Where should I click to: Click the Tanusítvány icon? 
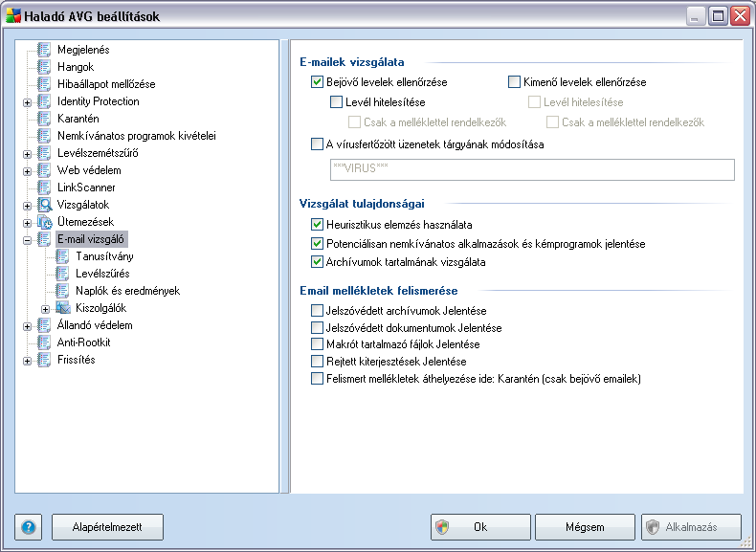62,256
